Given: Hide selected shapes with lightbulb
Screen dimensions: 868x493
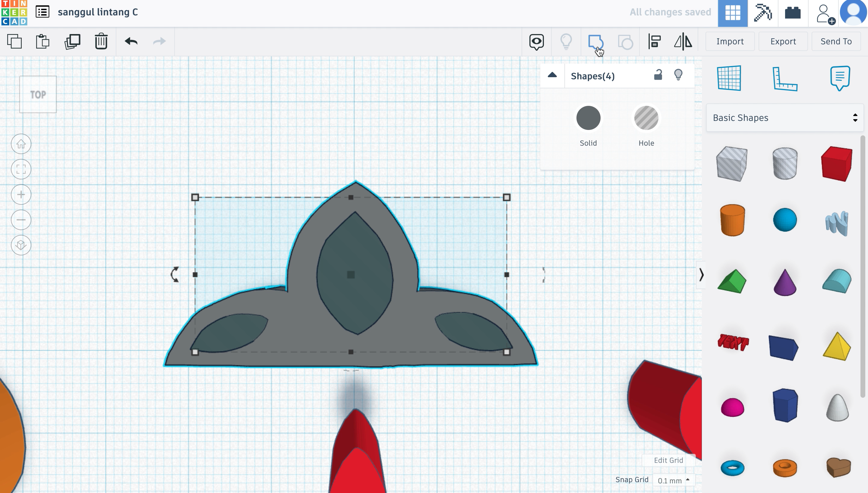Looking at the screenshot, I should click(x=678, y=75).
